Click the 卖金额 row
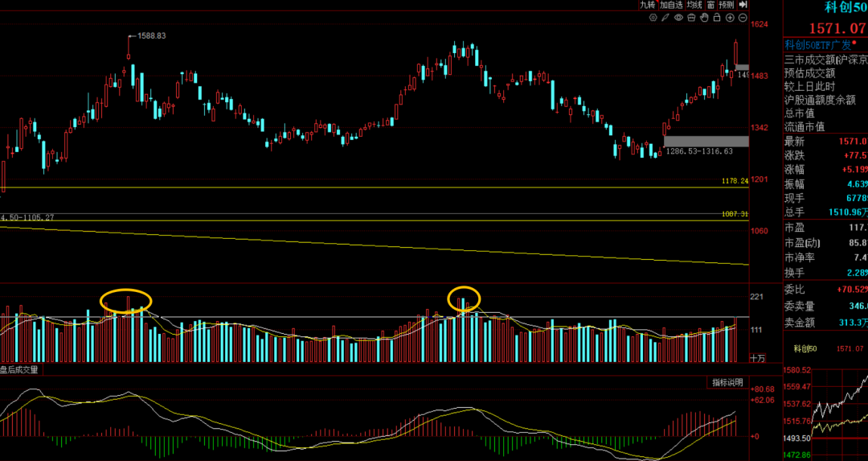 click(825, 322)
